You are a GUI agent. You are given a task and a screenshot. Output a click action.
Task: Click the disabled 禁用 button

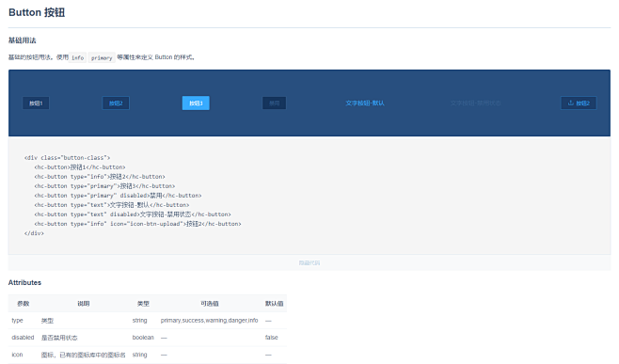[x=275, y=103]
